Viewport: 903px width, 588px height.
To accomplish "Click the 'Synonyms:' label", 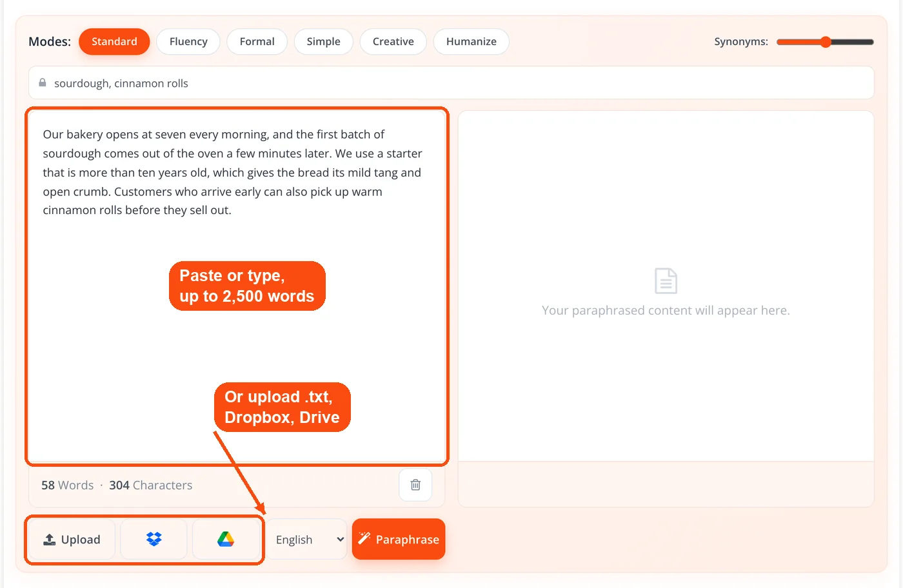I will click(x=741, y=42).
